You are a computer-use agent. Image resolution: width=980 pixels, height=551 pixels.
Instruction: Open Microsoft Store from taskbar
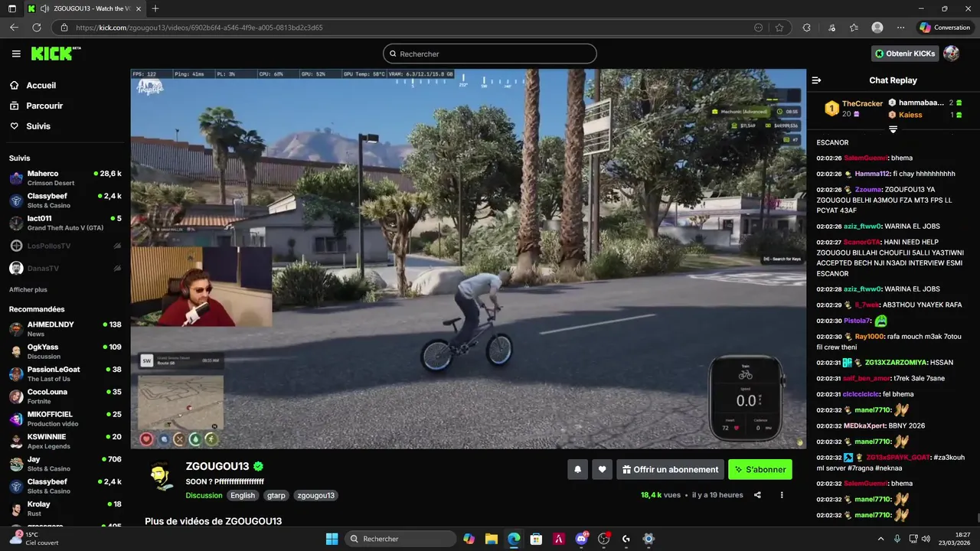tap(536, 539)
